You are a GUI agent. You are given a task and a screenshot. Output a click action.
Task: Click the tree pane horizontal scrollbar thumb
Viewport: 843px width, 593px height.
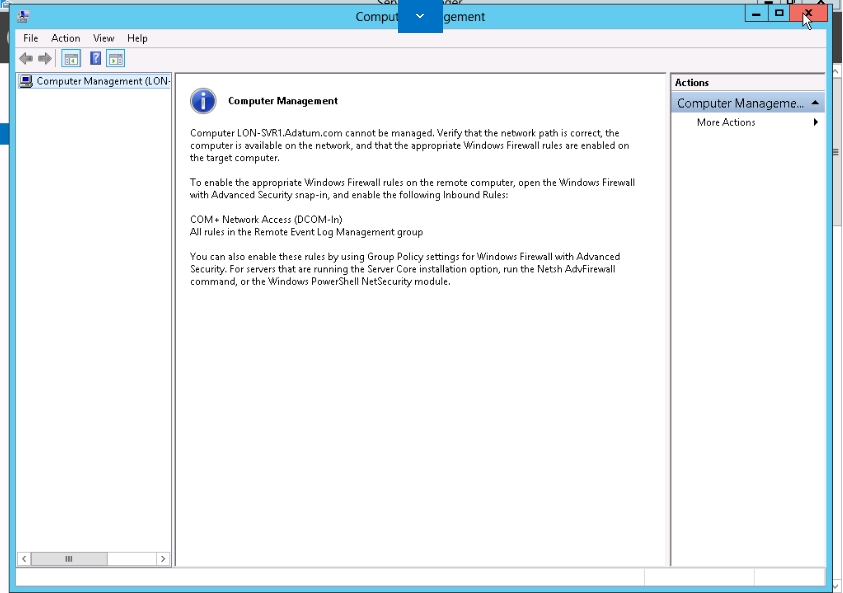pyautogui.click(x=69, y=559)
